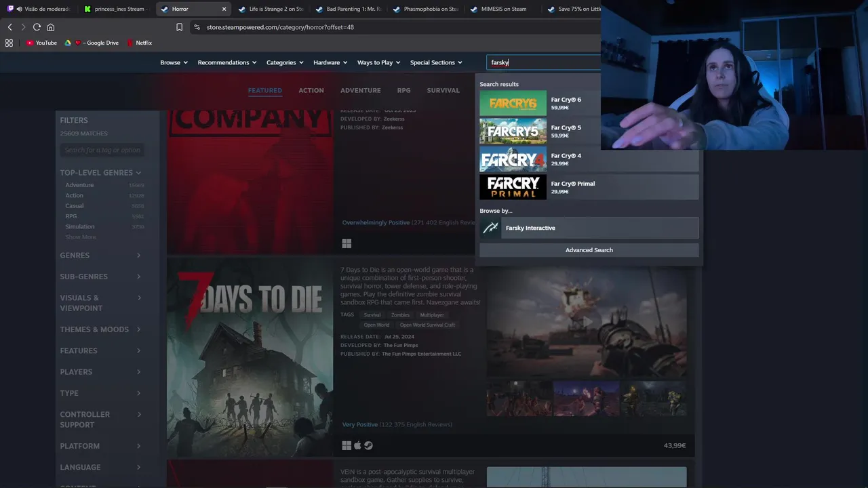Open the Far Cry Primal search result

click(x=589, y=187)
